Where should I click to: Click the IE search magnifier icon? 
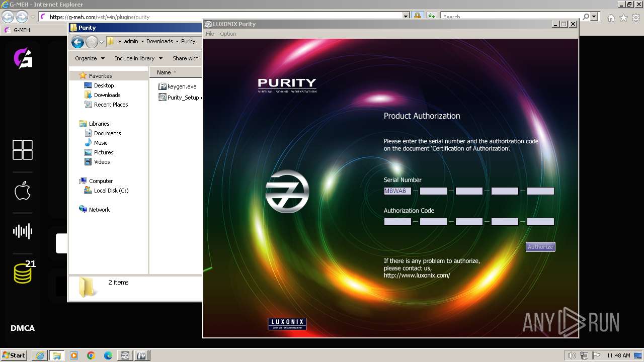tap(586, 17)
